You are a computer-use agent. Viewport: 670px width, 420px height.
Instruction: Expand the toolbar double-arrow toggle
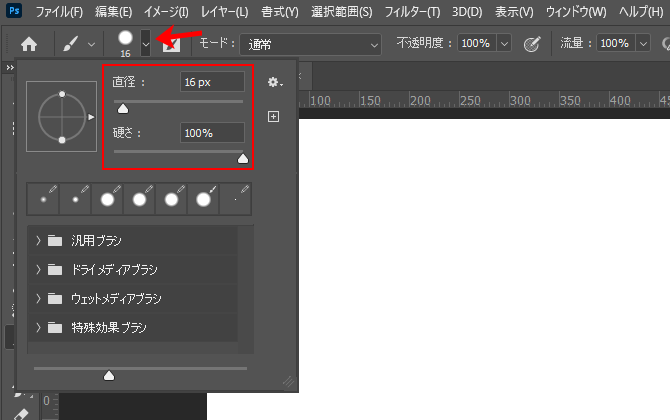click(x=10, y=68)
